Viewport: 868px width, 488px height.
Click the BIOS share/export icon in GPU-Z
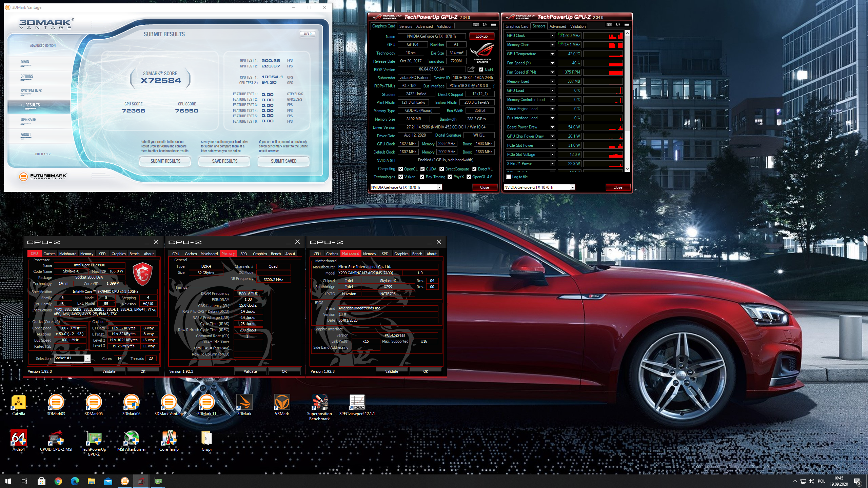(471, 69)
